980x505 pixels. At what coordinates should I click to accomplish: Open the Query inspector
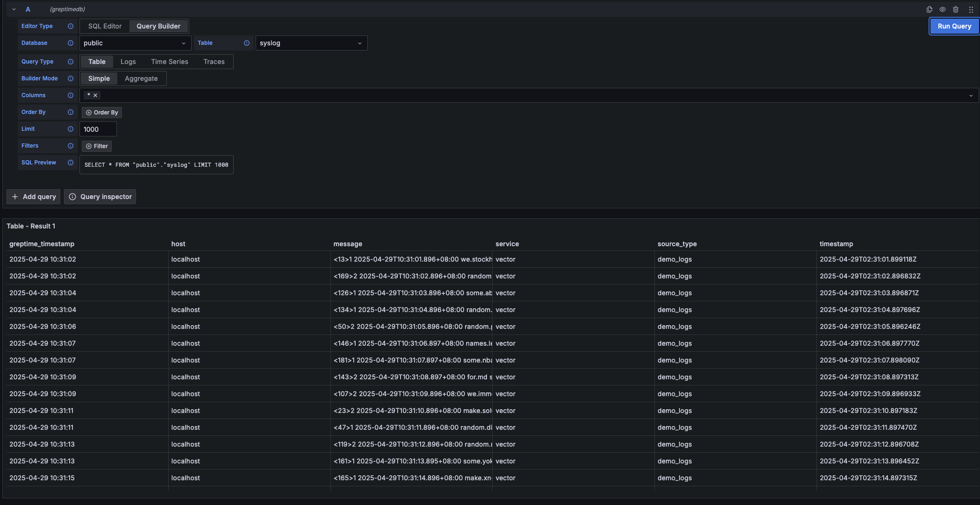tap(100, 197)
